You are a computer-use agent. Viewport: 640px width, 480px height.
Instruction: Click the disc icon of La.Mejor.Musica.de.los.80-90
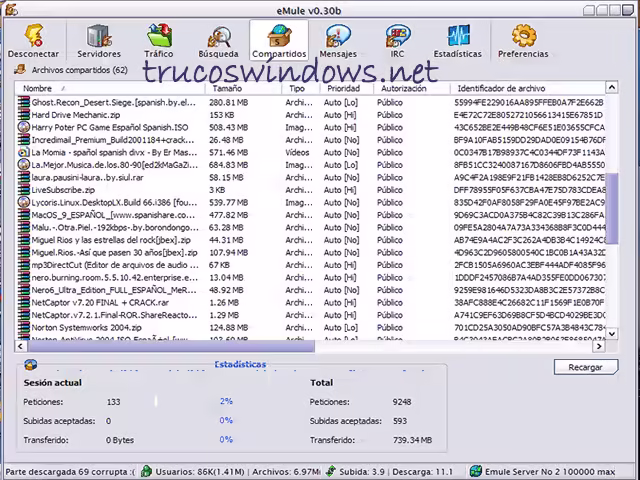click(24, 164)
